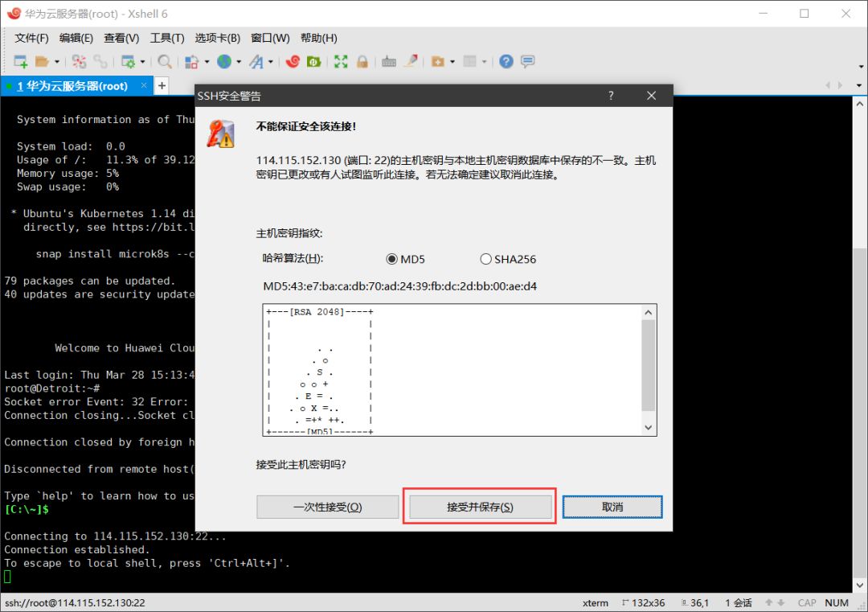Click the padlock lock-screen icon
The height and width of the screenshot is (612, 868).
click(362, 61)
